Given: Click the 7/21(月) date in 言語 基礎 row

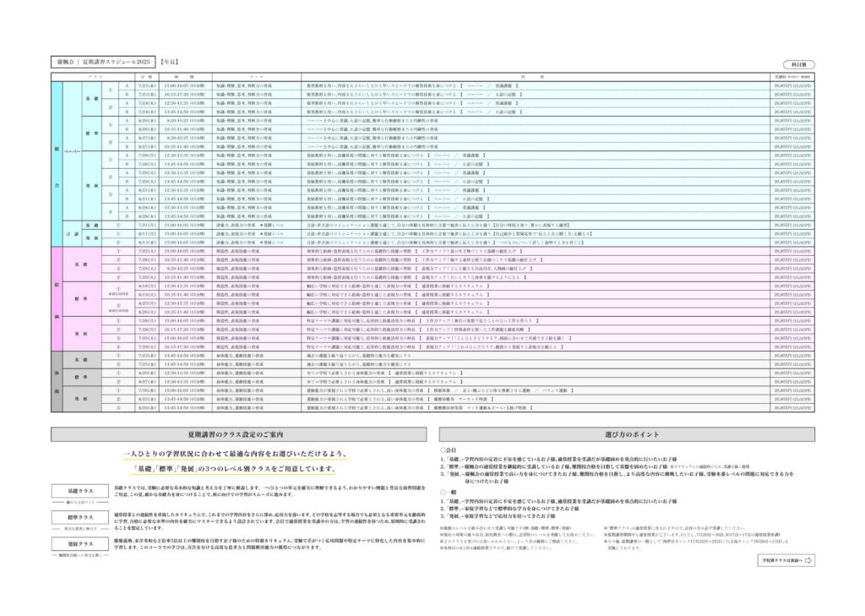Looking at the screenshot, I should 147,226.
